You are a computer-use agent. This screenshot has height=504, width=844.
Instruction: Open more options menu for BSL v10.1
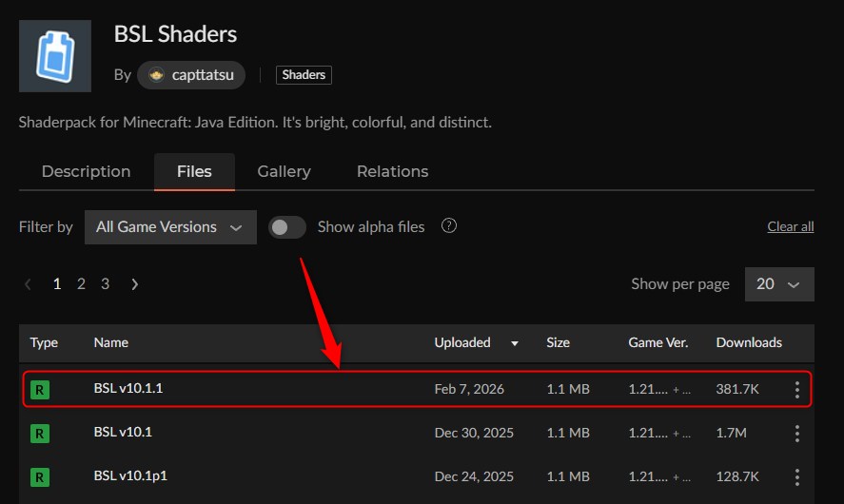point(797,434)
